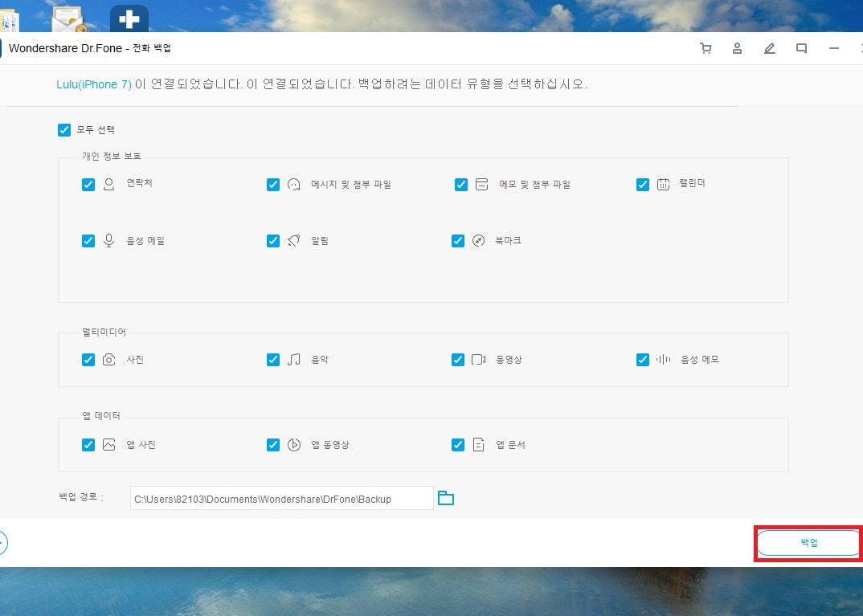Click the camera photos icon
Image resolution: width=863 pixels, height=616 pixels.
[x=109, y=359]
